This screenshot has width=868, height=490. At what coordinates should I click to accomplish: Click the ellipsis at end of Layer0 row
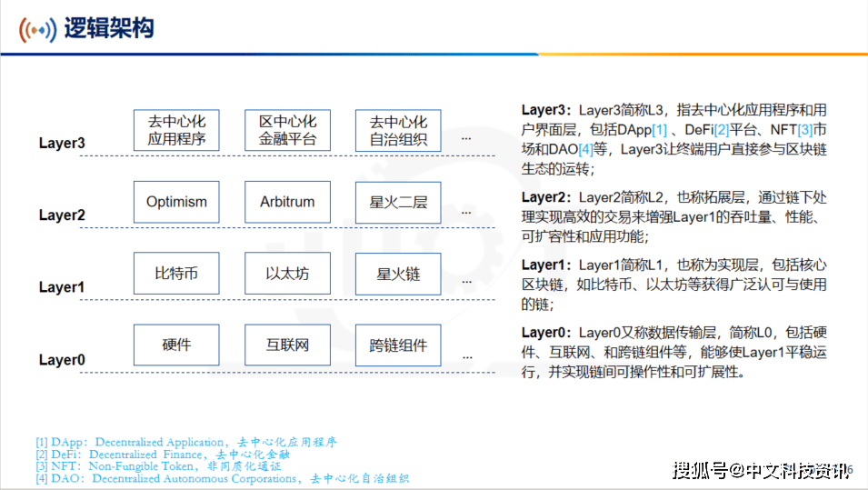468,357
